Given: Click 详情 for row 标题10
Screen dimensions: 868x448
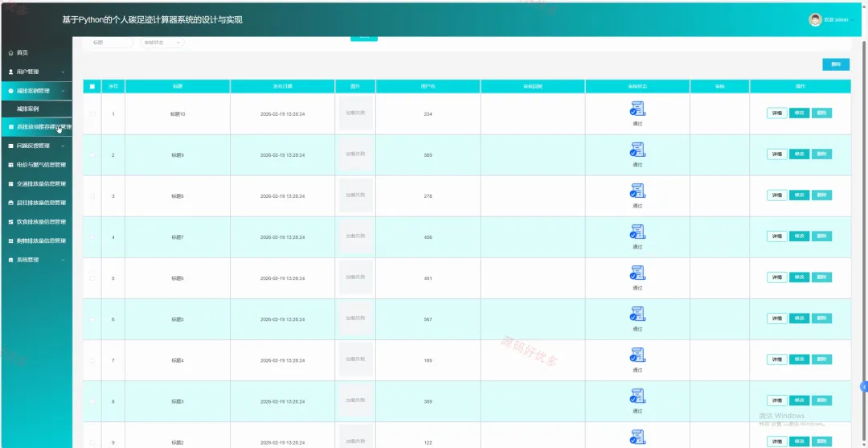Looking at the screenshot, I should coord(776,113).
